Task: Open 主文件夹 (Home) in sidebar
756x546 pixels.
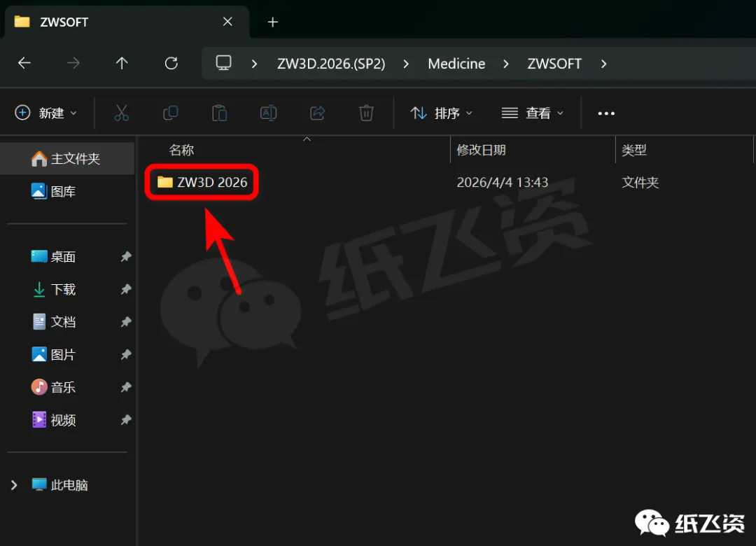Action: click(x=67, y=159)
